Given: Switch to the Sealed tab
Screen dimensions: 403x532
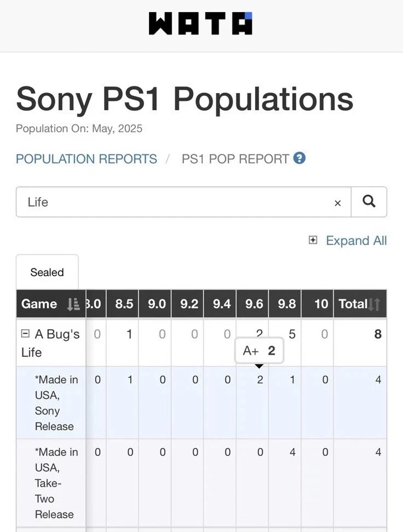Looking at the screenshot, I should point(47,272).
